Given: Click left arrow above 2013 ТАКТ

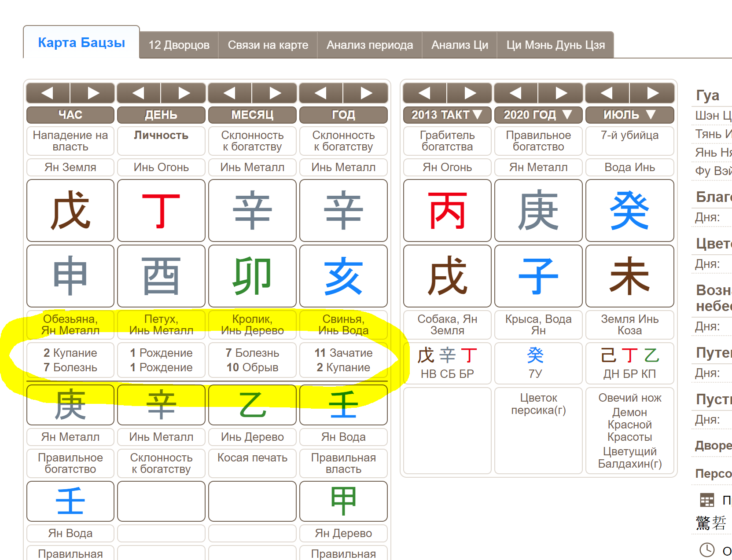Looking at the screenshot, I should click(425, 93).
